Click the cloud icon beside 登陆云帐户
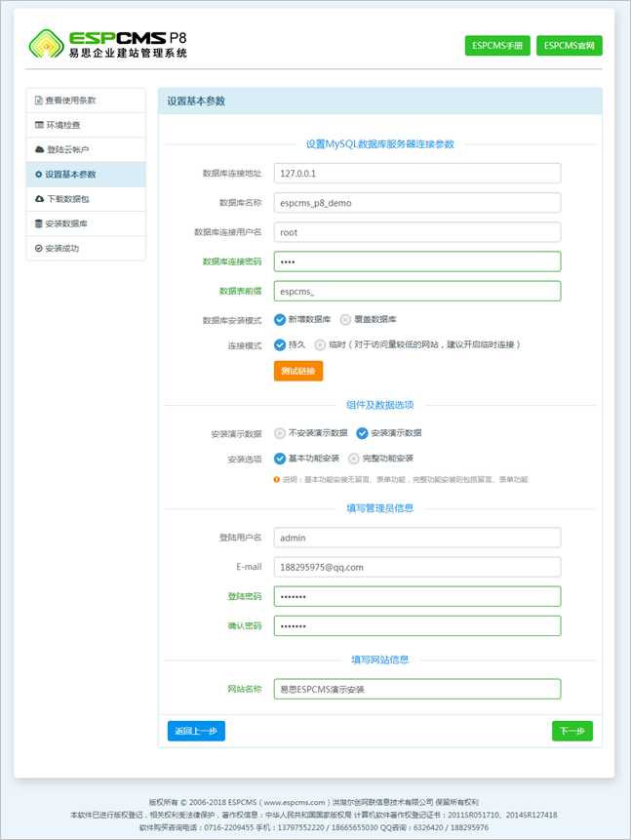 39,149
